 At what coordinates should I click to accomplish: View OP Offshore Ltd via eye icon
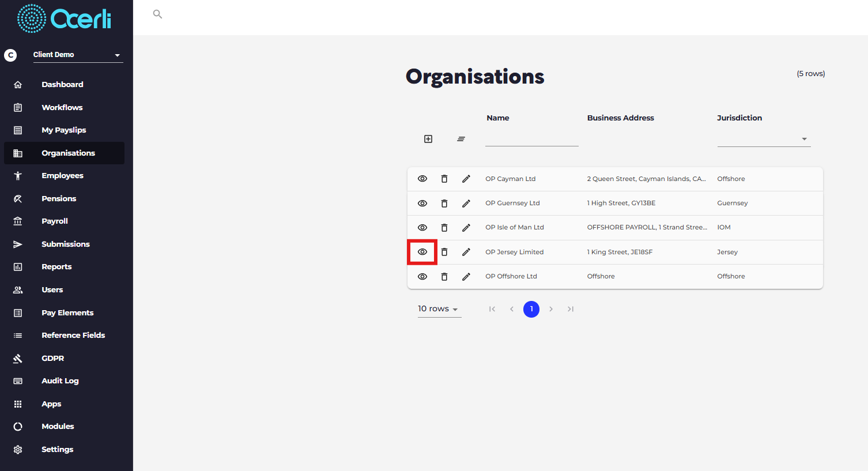point(422,276)
